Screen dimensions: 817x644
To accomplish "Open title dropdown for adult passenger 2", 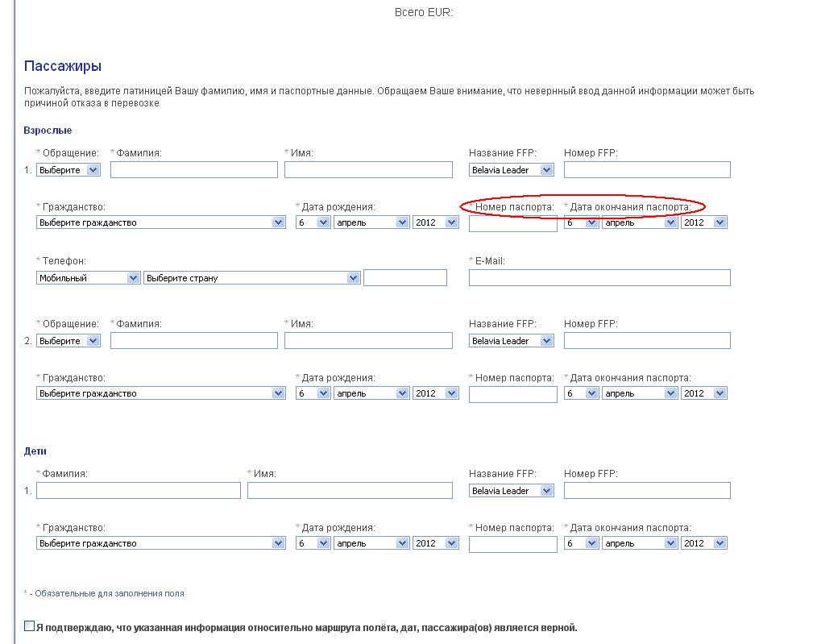I will click(x=68, y=341).
